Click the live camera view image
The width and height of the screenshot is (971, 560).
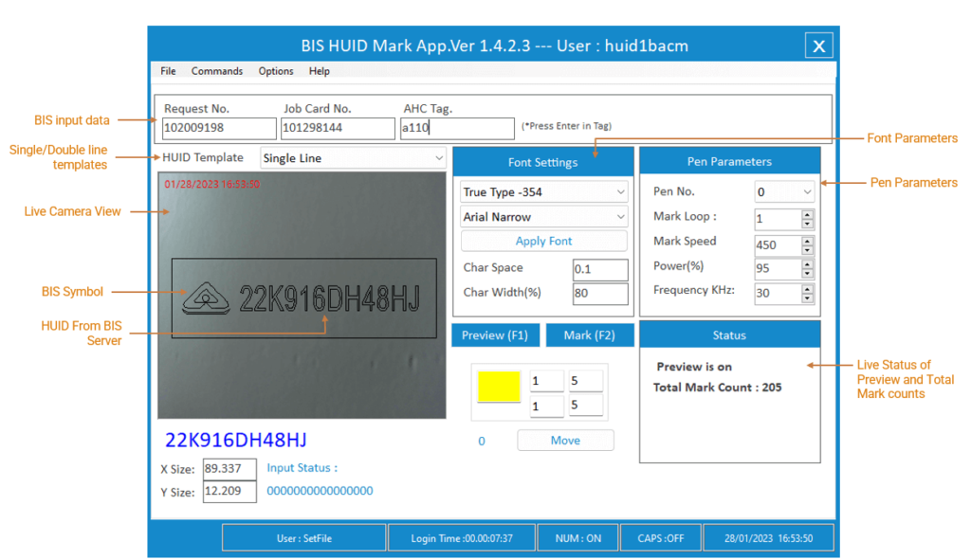(x=302, y=296)
